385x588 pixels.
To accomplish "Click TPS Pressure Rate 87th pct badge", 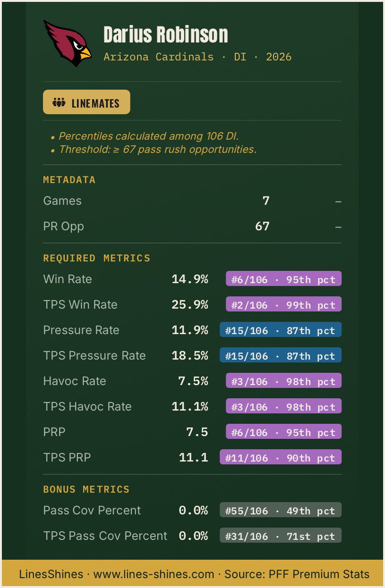I will 281,356.
